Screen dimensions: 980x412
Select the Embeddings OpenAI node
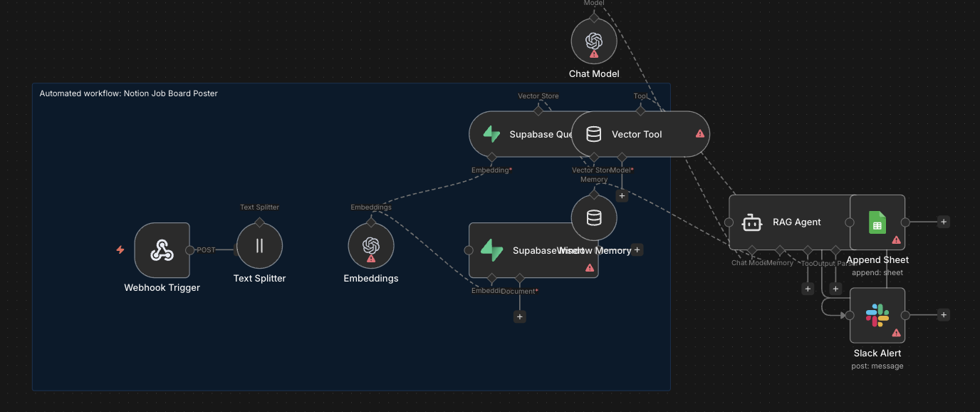[x=370, y=246]
